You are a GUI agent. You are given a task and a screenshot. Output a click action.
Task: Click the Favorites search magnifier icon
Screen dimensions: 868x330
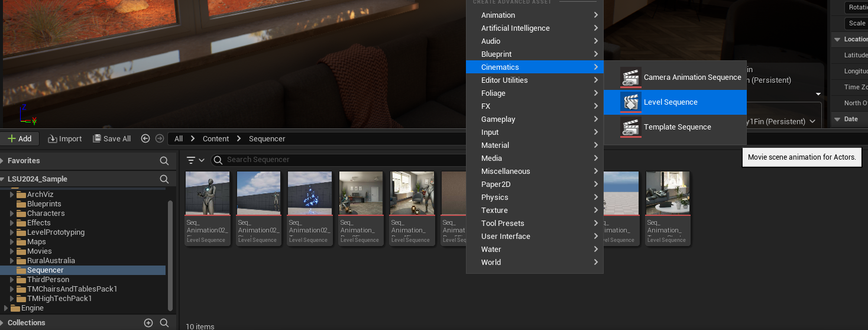(164, 161)
